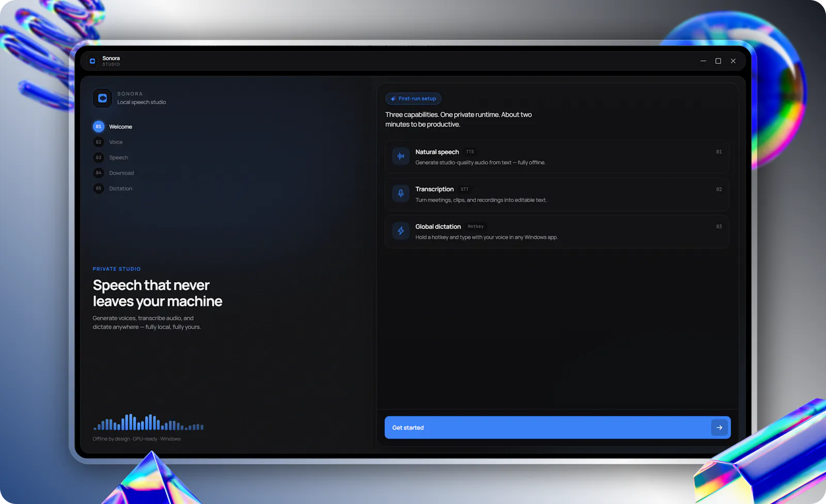The height and width of the screenshot is (504, 826).
Task: Select the Global dictation heading
Action: [x=438, y=226]
